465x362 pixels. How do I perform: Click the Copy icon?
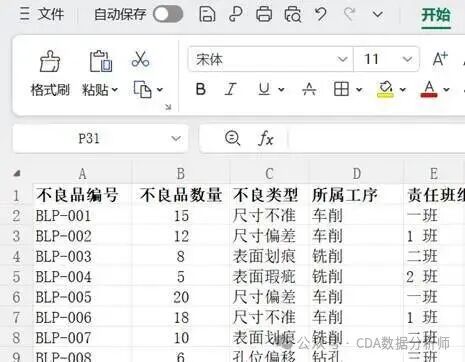click(x=142, y=89)
